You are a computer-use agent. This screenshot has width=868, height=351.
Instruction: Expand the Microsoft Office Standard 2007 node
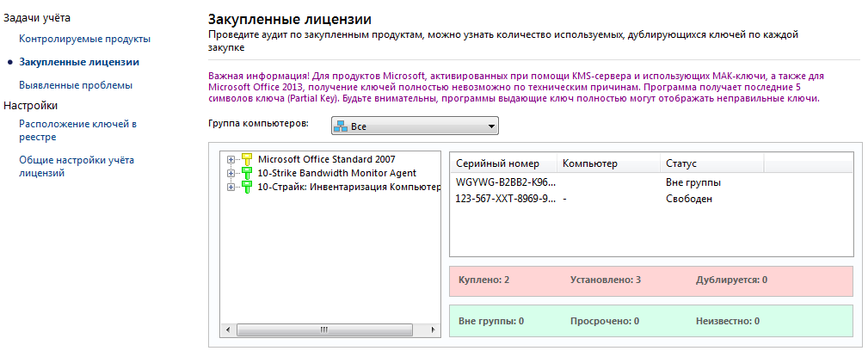(x=231, y=159)
